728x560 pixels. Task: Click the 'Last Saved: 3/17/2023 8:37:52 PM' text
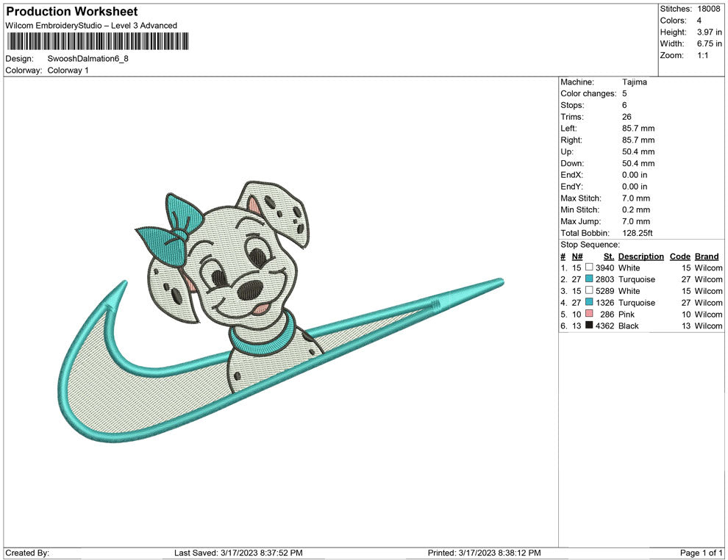pyautogui.click(x=238, y=553)
